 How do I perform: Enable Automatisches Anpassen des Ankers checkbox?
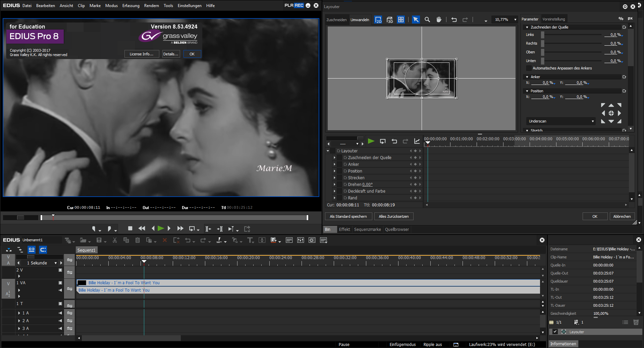click(529, 68)
